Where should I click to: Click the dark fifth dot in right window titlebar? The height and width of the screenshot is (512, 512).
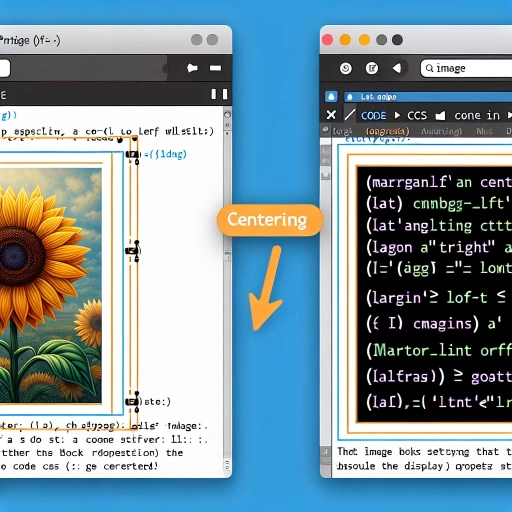(397, 40)
